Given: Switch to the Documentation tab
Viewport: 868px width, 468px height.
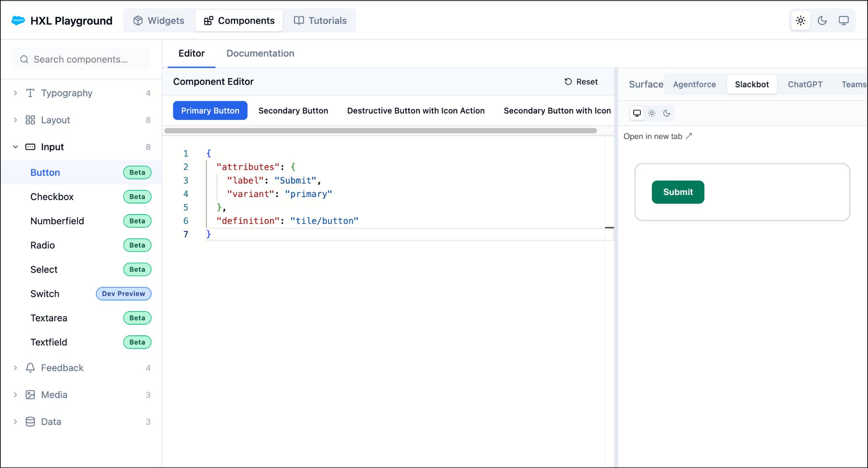Looking at the screenshot, I should tap(260, 53).
